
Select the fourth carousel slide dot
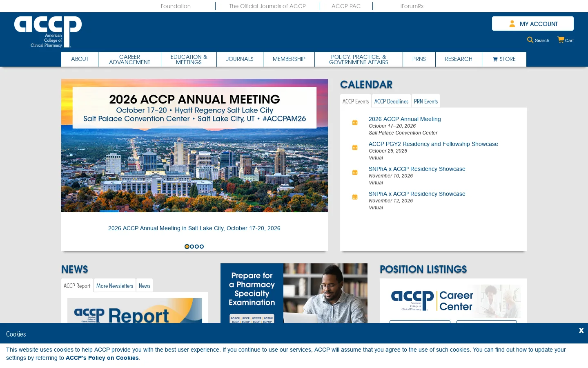tap(202, 247)
